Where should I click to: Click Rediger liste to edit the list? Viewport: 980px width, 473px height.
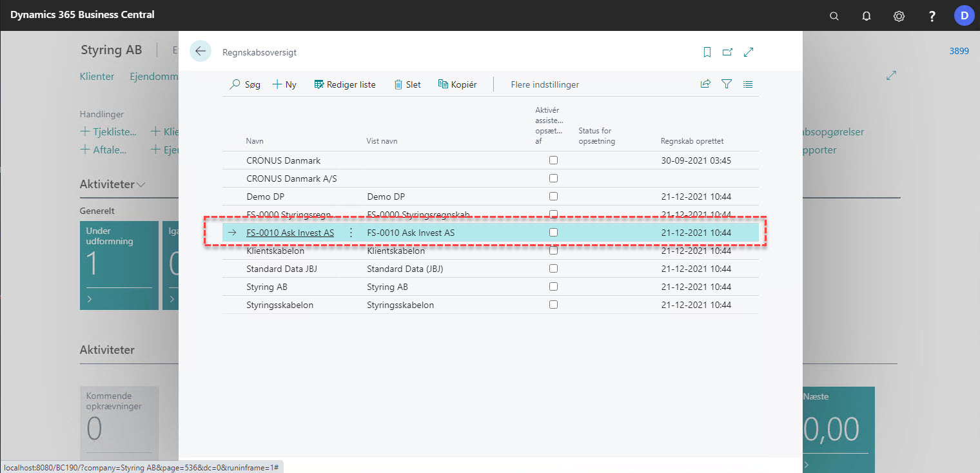(x=345, y=84)
